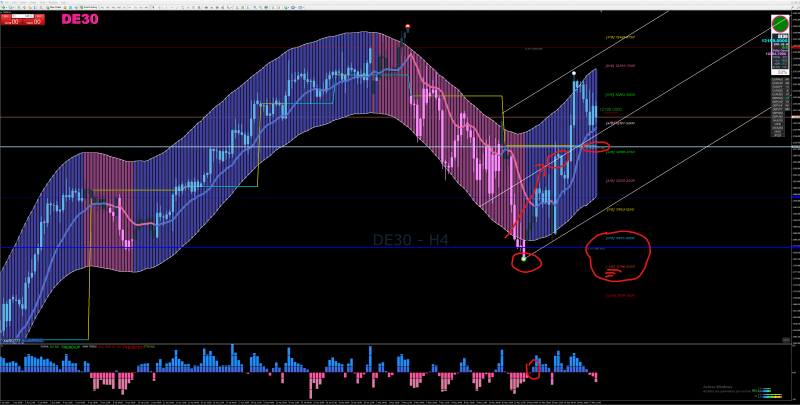The height and width of the screenshot is (405, 800).
Task: Open the View menu
Action: (x=14, y=2)
